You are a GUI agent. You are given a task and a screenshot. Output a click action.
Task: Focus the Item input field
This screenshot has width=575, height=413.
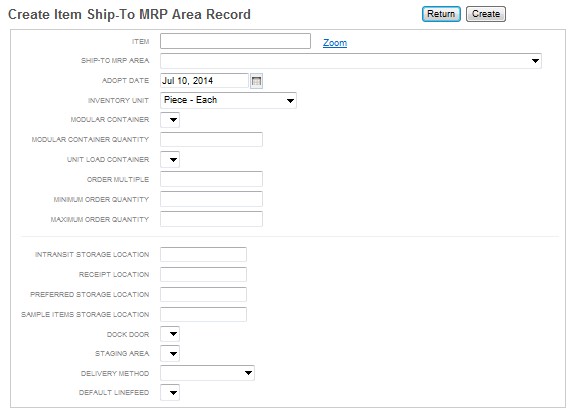[235, 41]
